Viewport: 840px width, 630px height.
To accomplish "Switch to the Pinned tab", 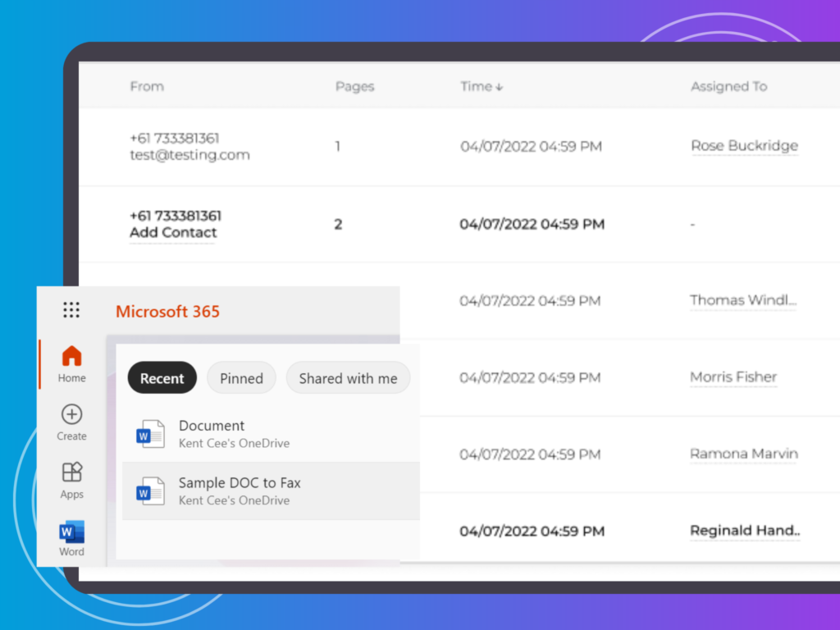I will 241,378.
